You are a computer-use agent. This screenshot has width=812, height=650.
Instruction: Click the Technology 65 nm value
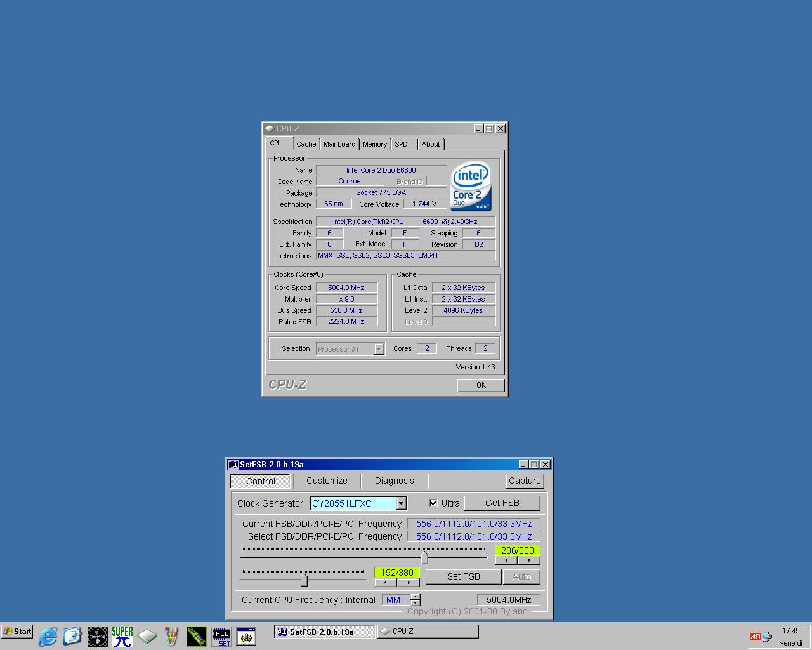[334, 204]
